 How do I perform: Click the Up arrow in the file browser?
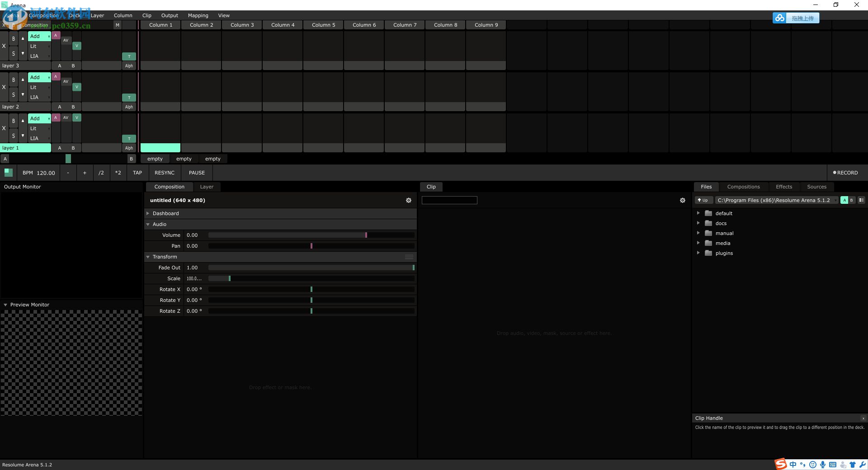[x=703, y=200]
